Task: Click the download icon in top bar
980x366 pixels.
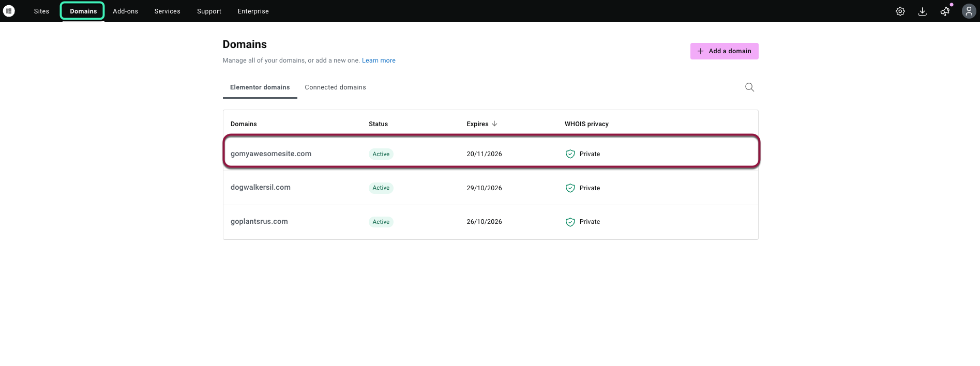Action: point(922,11)
